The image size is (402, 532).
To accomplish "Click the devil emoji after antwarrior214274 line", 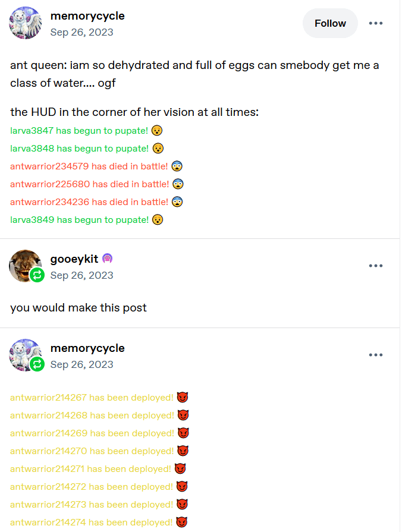I will coord(182,522).
